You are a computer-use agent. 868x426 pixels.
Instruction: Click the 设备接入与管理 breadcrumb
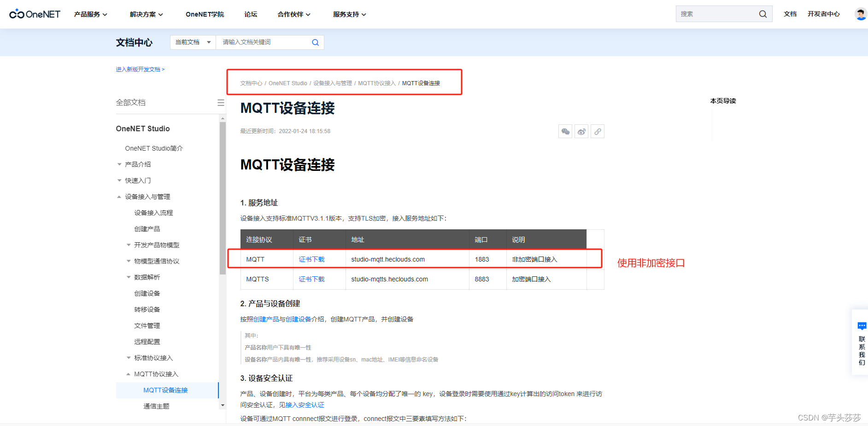(x=333, y=83)
